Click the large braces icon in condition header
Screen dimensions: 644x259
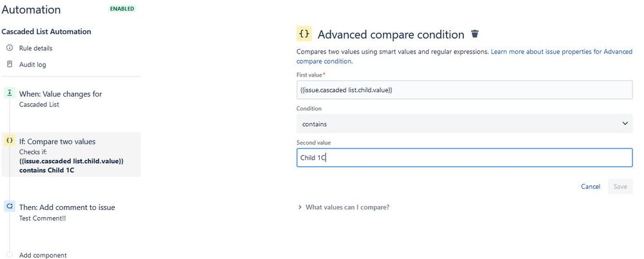[x=304, y=34]
